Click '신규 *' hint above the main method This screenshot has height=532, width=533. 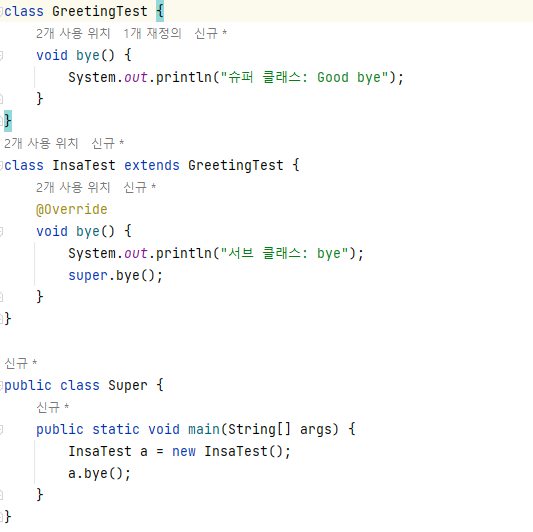pos(52,407)
